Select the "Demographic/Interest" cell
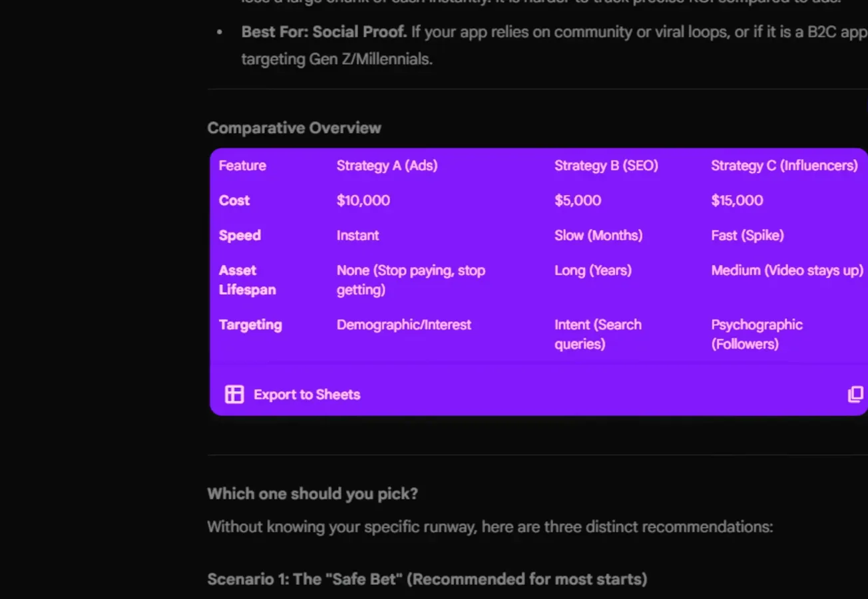Screen dimensions: 868x599 (x=403, y=325)
